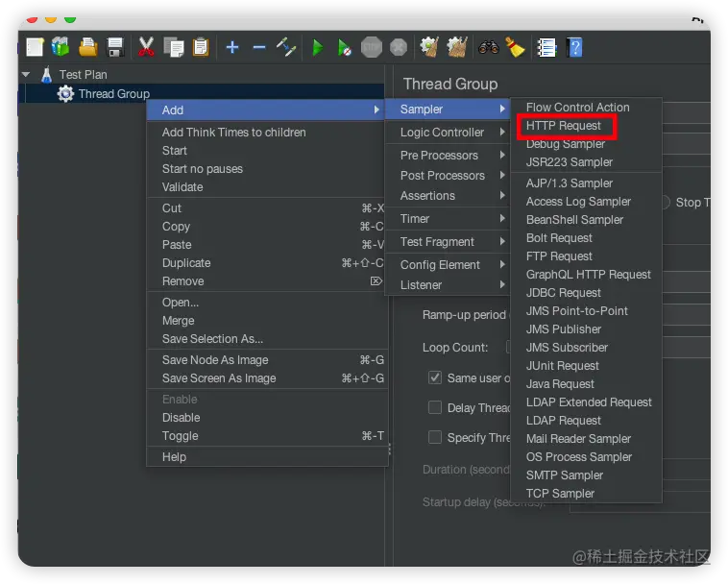Click the Thread Group gear icon

(65, 93)
